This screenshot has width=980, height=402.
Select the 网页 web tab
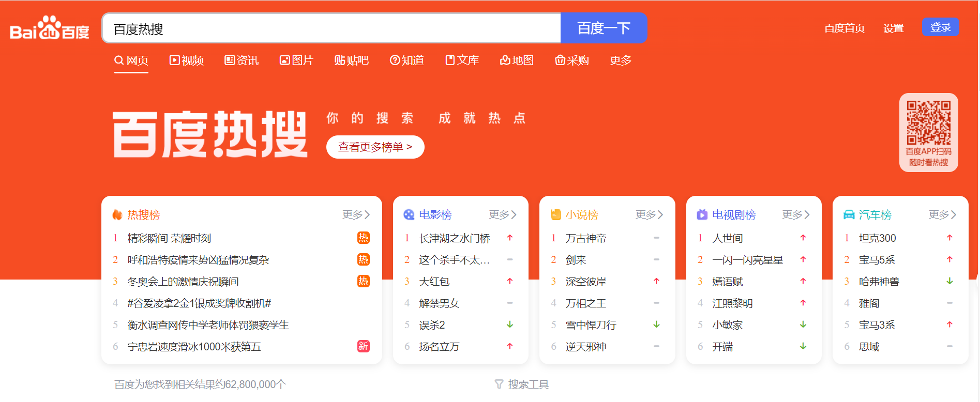(131, 60)
